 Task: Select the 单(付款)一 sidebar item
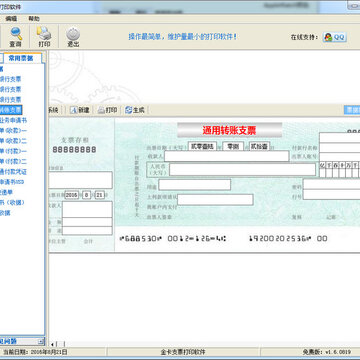click(13, 151)
